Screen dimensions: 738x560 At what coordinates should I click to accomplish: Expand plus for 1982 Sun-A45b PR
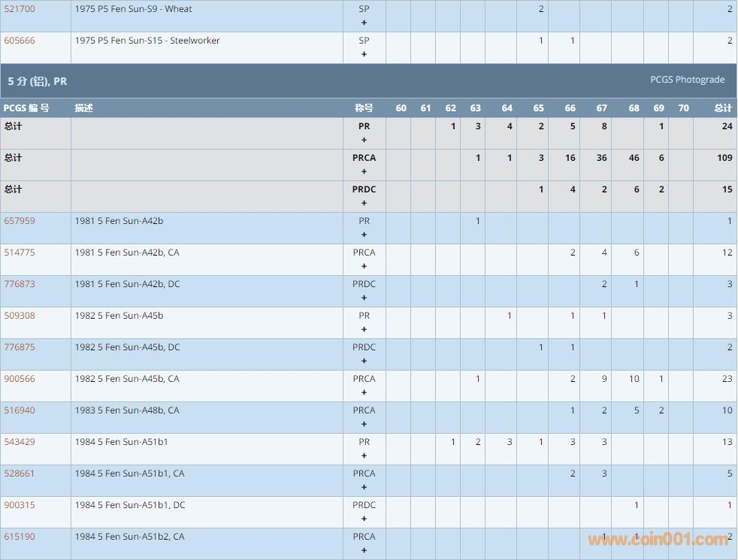(x=364, y=329)
